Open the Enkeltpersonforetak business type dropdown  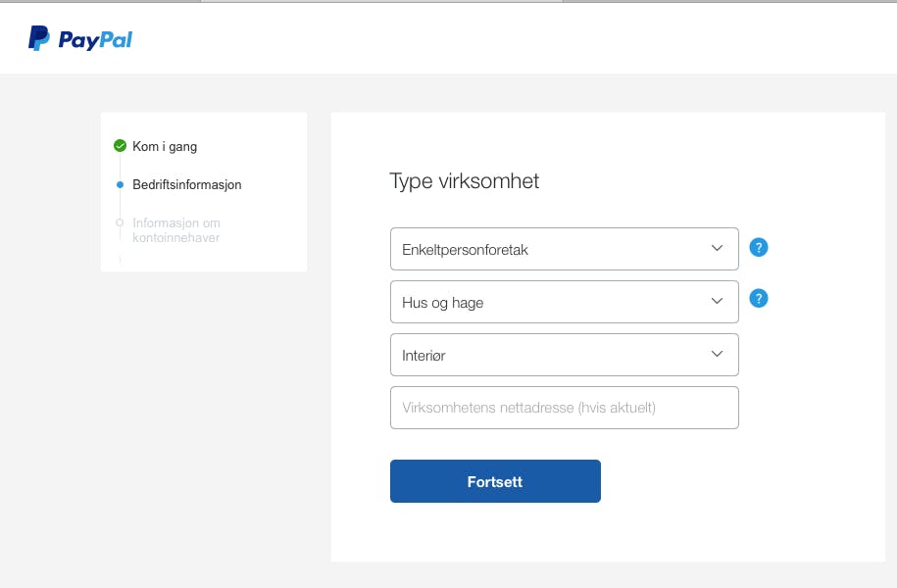(x=564, y=249)
